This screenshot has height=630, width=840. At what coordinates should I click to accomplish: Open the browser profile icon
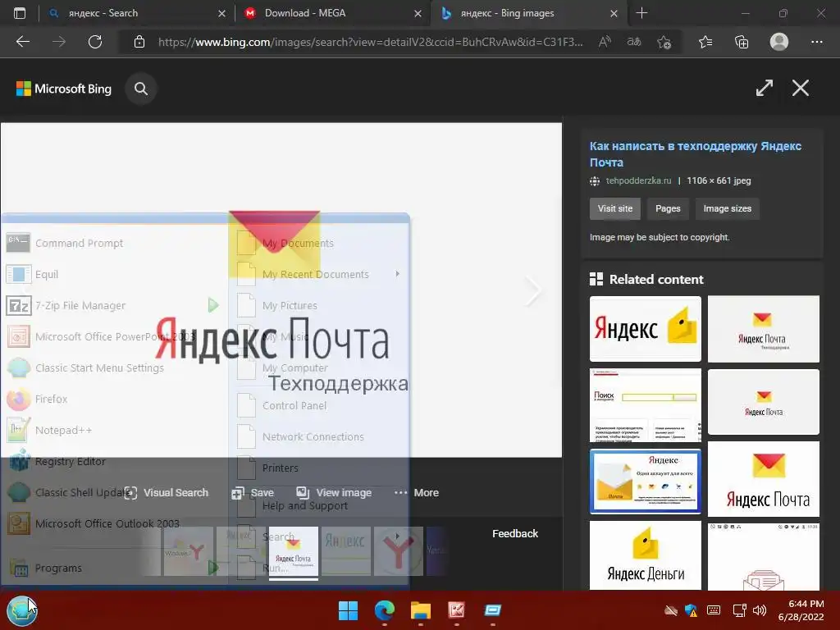(x=779, y=42)
